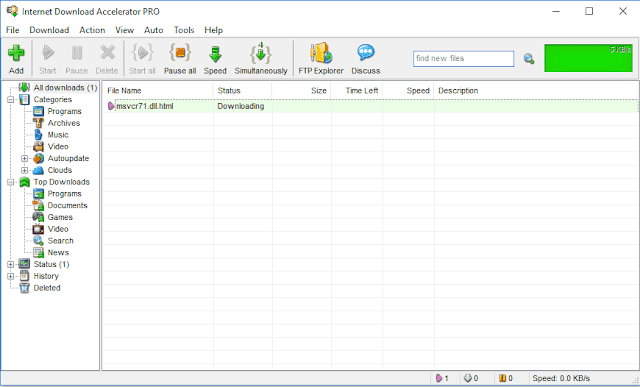640x387 pixels.
Task: Open the Discuss toolbar button
Action: [x=366, y=59]
